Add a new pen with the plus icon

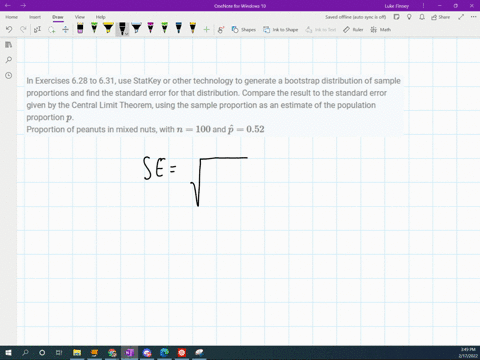[206, 30]
